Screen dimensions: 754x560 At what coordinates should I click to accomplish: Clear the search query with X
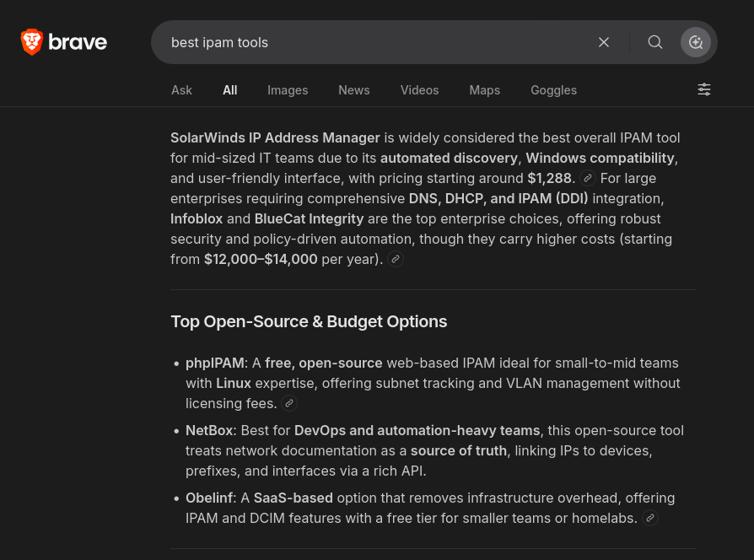tap(604, 42)
